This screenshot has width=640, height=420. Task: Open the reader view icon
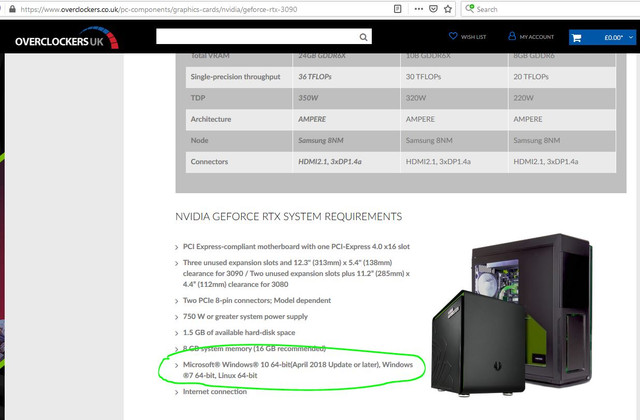[397, 9]
